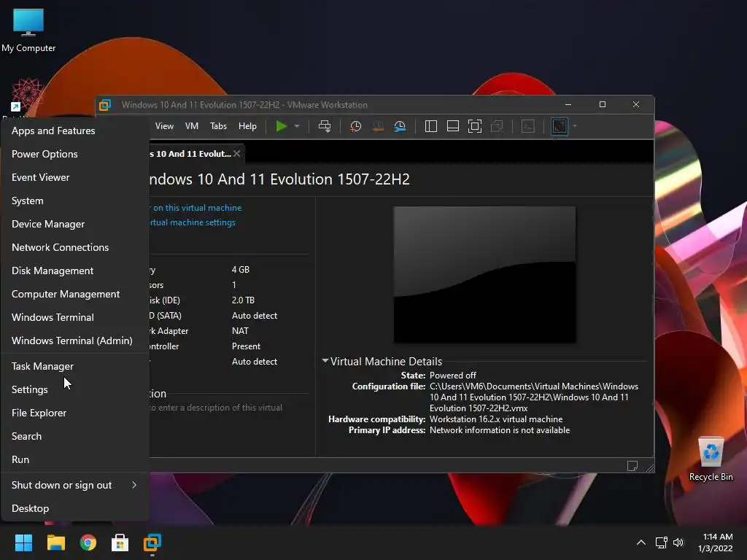Open System from the quick menu
Image resolution: width=747 pixels, height=560 pixels.
(75, 201)
